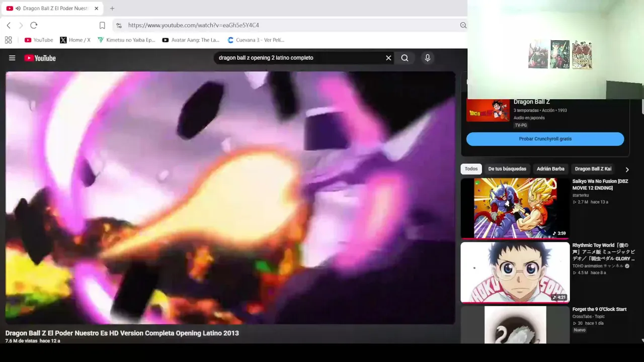Select the 'De tus búsquedas' chip
Screen dimensions: 644x362
click(x=507, y=169)
